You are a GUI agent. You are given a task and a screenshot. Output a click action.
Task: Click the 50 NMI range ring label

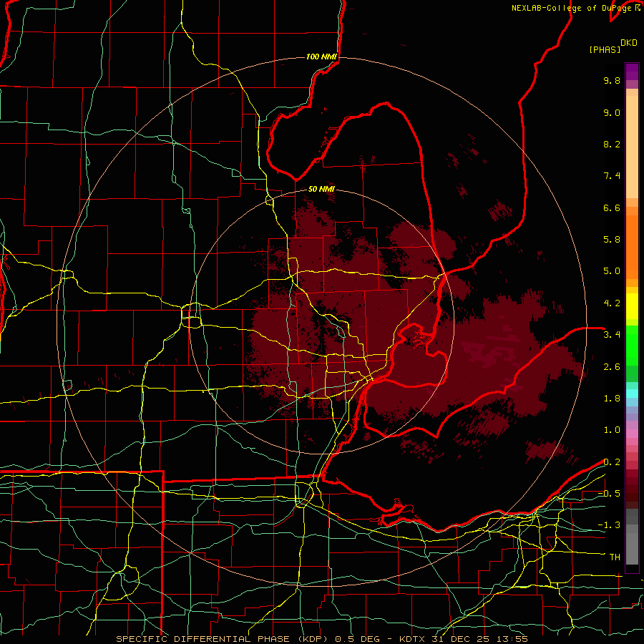pyautogui.click(x=321, y=189)
